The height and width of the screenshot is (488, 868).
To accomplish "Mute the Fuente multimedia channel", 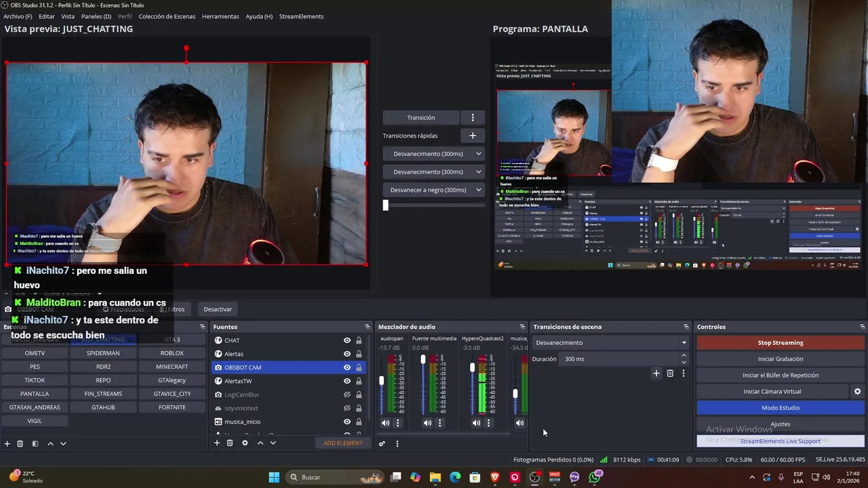I will point(427,423).
